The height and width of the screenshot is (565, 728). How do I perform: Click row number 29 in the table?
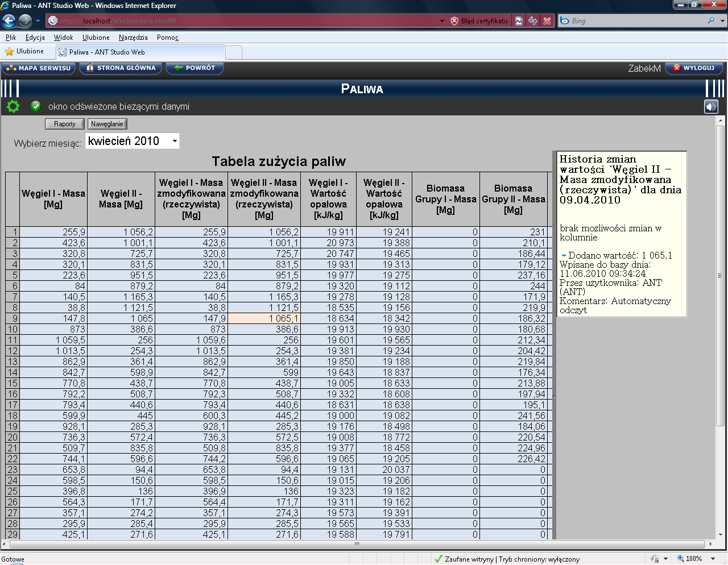pyautogui.click(x=13, y=534)
